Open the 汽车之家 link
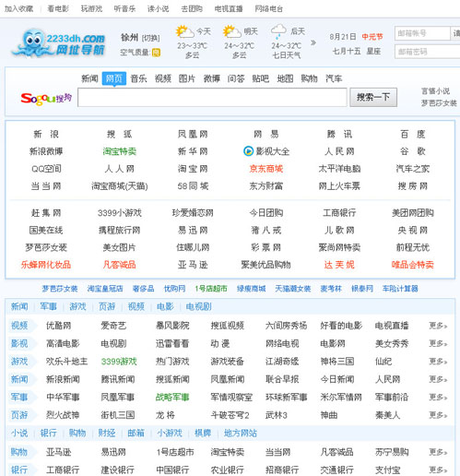 tap(413, 169)
